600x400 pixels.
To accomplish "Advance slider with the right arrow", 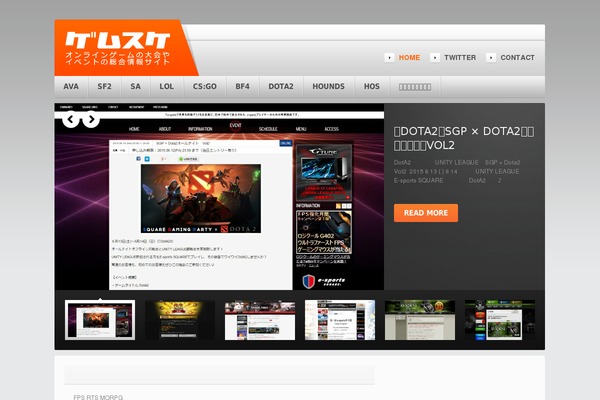I will coord(91,120).
